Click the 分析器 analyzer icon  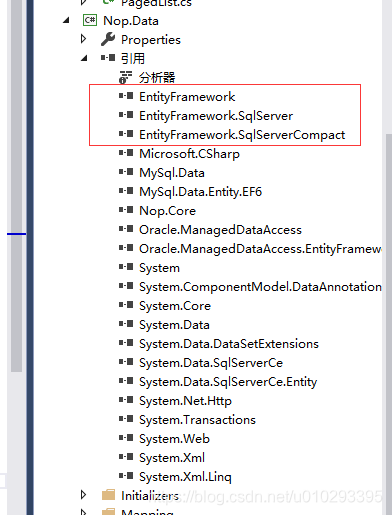[x=125, y=77]
